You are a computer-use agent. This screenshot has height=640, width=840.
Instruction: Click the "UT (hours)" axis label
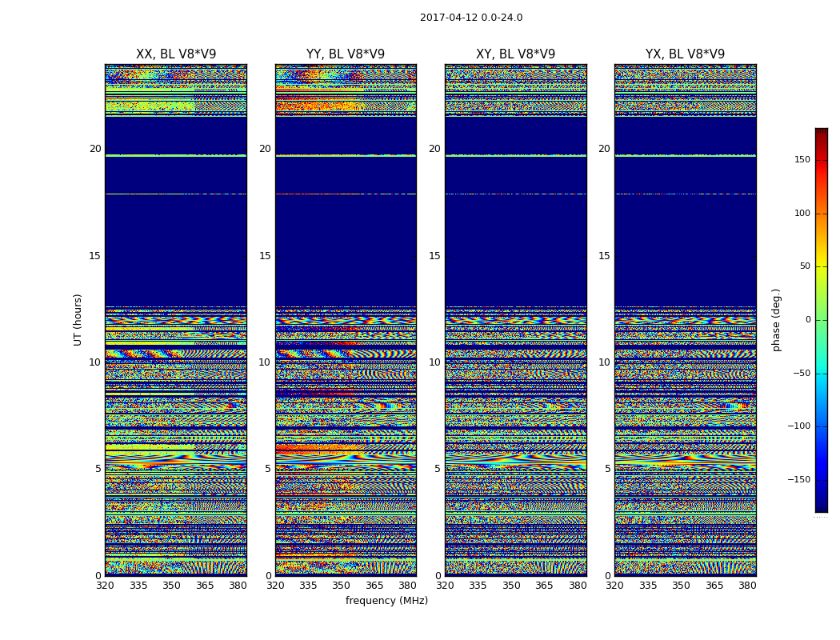click(78, 320)
